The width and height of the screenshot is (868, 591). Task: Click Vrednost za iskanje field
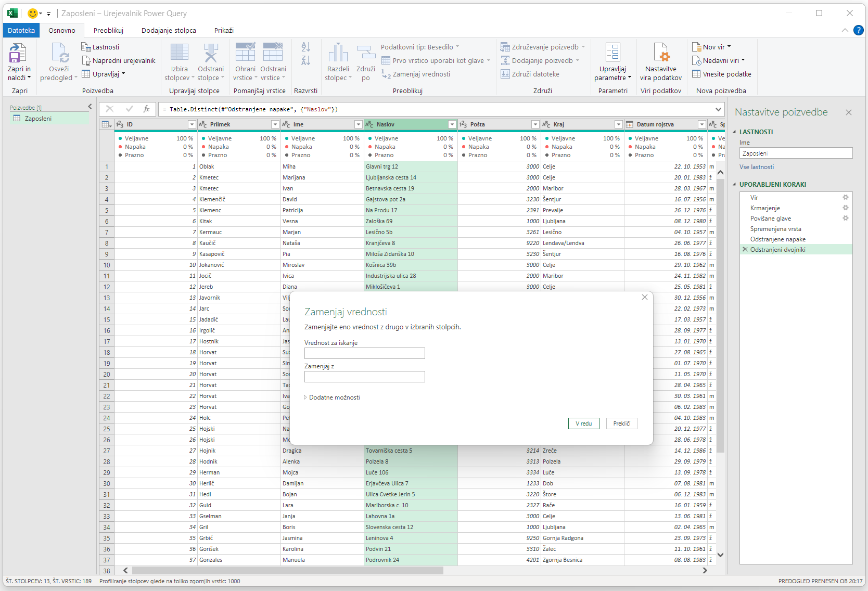coord(364,353)
